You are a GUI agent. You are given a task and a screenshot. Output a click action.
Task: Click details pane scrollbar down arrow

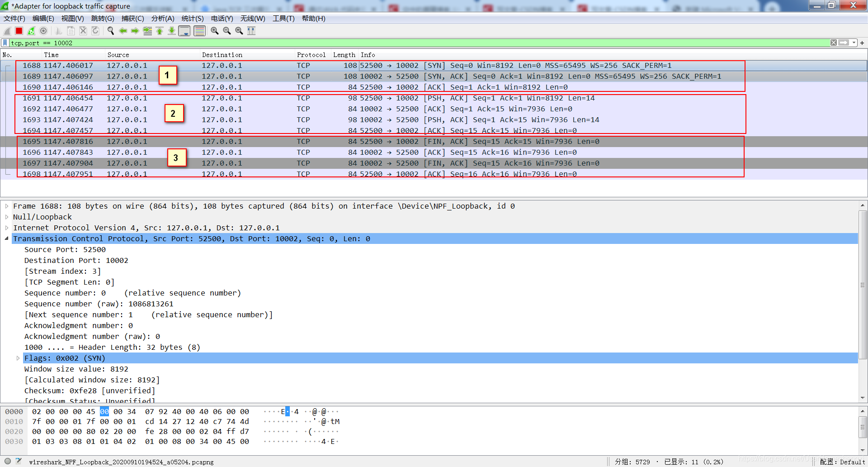(863, 398)
